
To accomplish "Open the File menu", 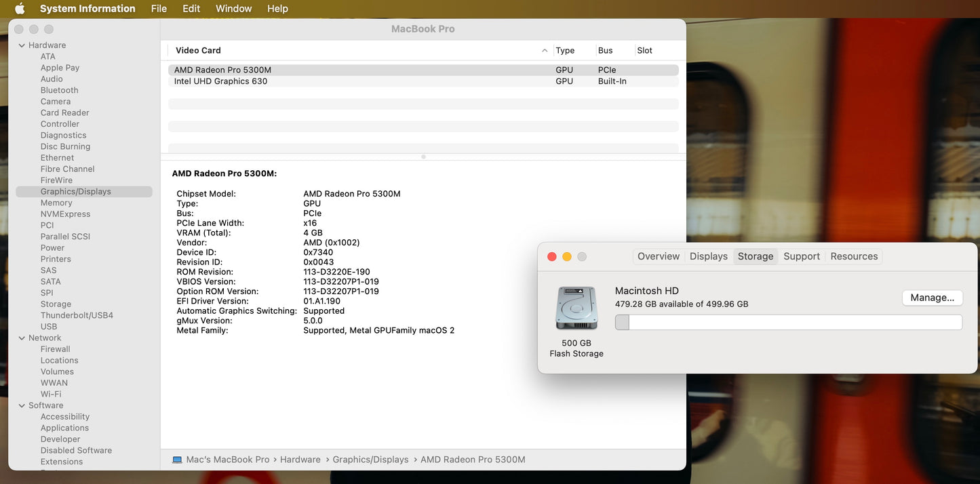I will [159, 9].
